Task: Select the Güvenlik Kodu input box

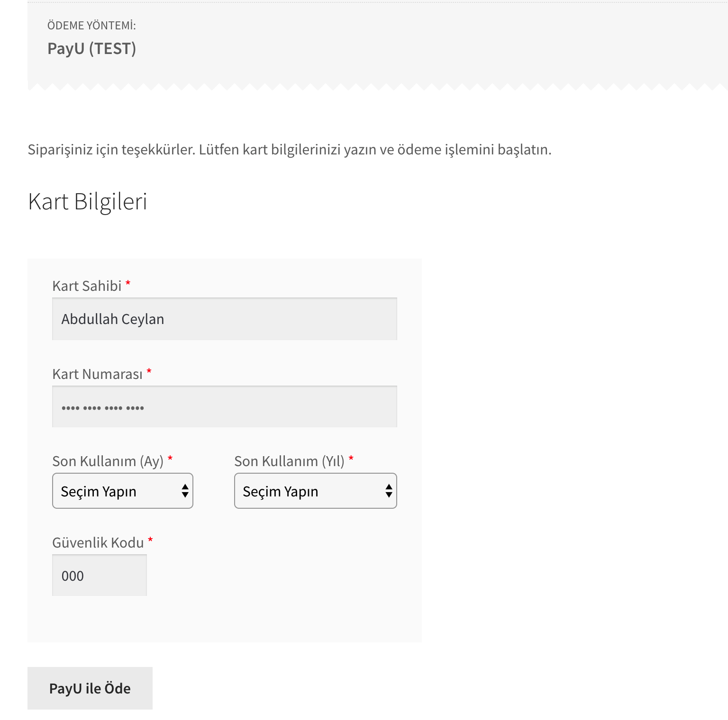Action: click(x=99, y=576)
